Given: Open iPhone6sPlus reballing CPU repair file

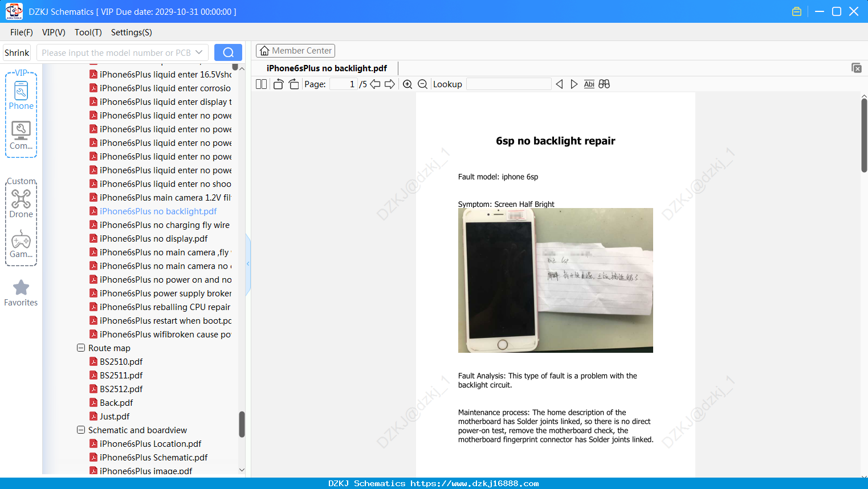Looking at the screenshot, I should tap(165, 307).
